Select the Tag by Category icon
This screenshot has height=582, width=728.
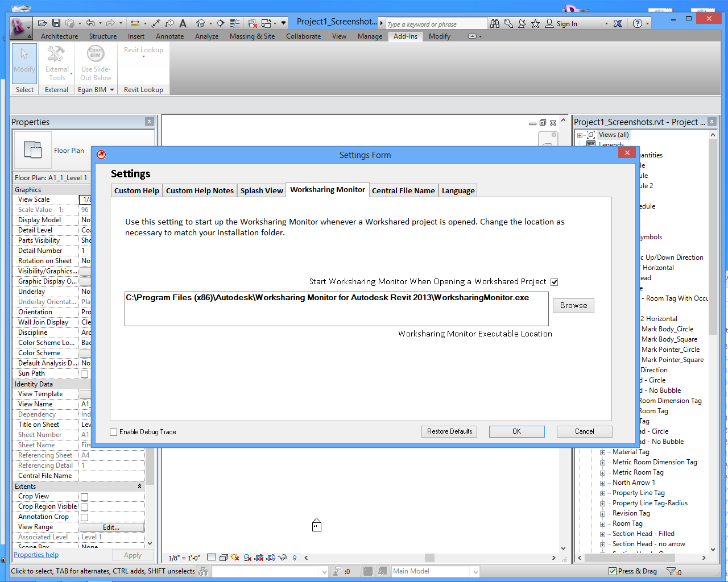[x=169, y=23]
